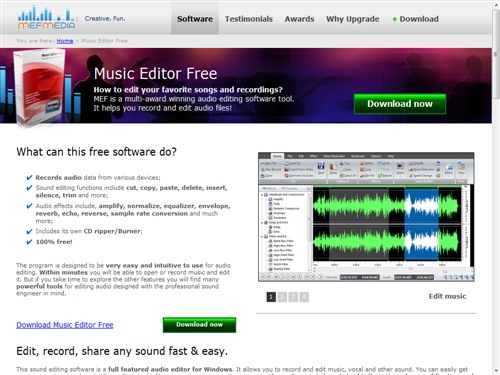The width and height of the screenshot is (500, 375).
Task: Show screenshot slide 4
Action: (304, 297)
